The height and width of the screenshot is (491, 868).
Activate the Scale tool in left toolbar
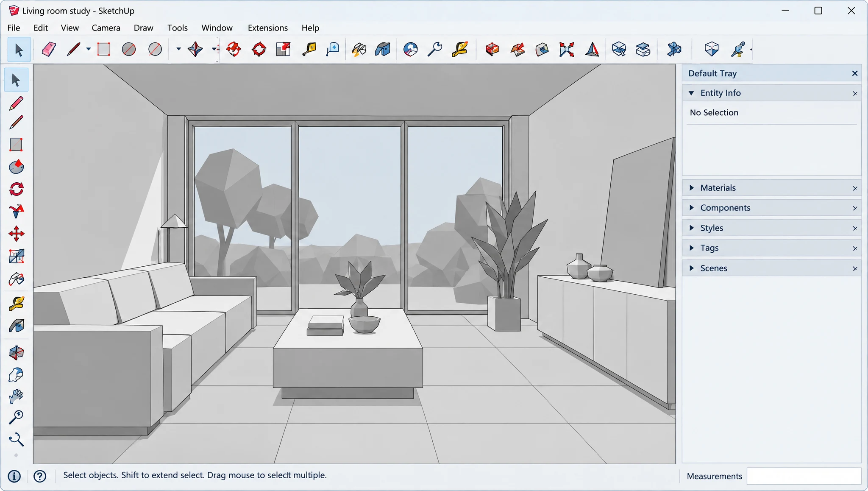[16, 256]
